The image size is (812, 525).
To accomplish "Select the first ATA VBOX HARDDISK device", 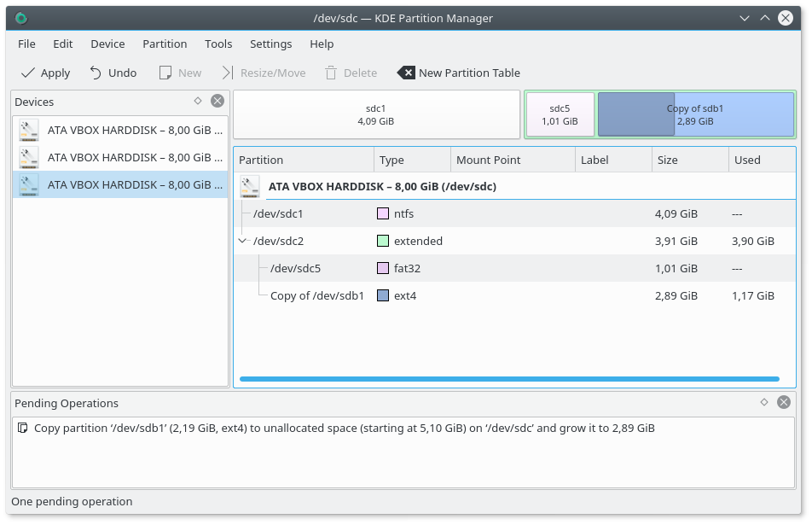I will (119, 131).
